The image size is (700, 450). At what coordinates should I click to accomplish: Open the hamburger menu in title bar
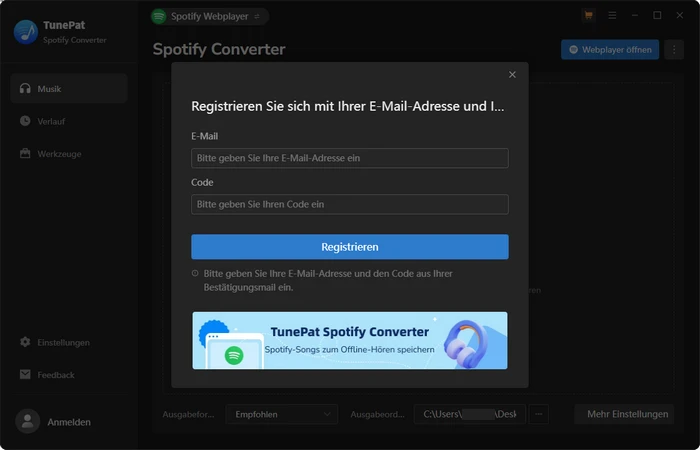point(612,16)
